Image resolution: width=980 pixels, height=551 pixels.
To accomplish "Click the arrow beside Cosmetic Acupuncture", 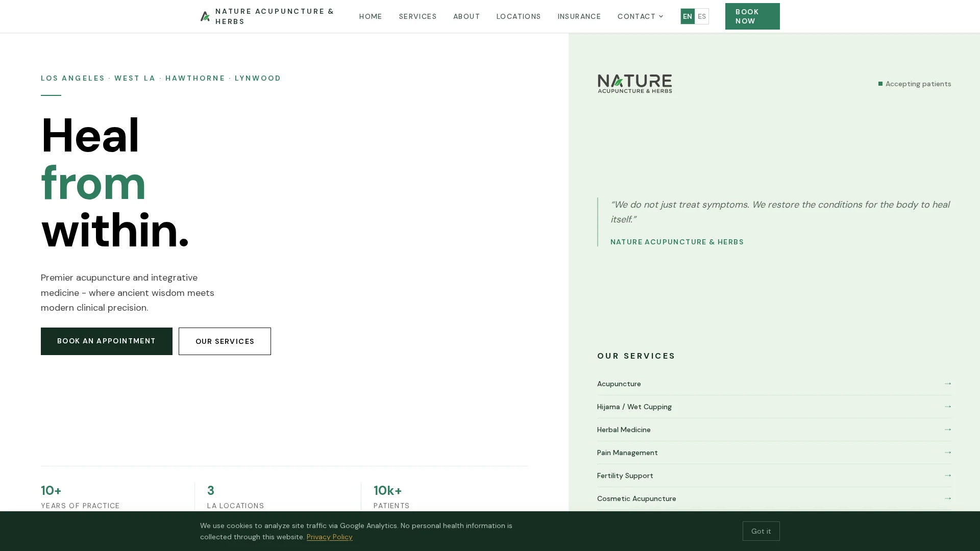I will (947, 498).
